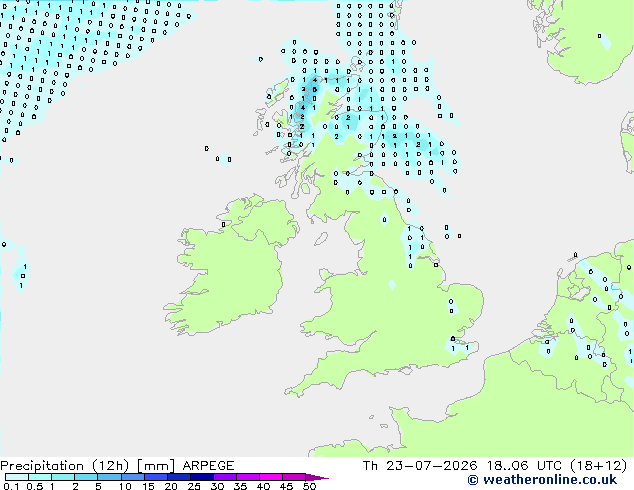Click the '25' legend value label
634x490 pixels.
(x=194, y=486)
